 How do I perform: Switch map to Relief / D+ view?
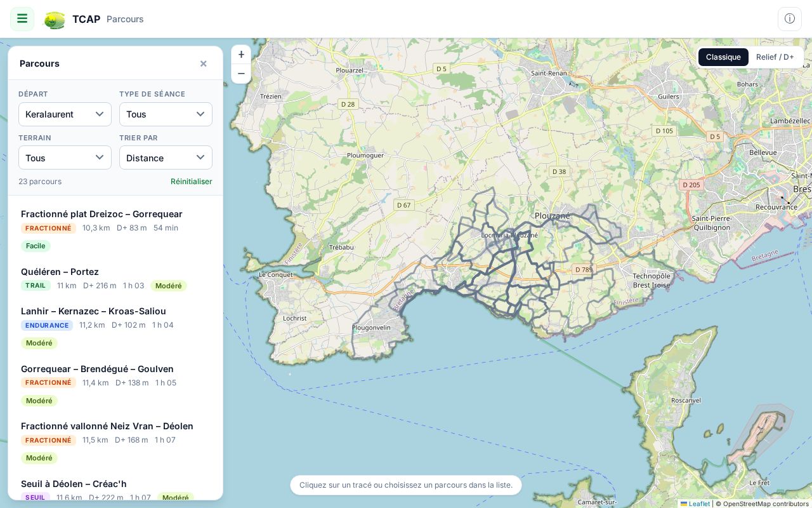click(x=775, y=57)
